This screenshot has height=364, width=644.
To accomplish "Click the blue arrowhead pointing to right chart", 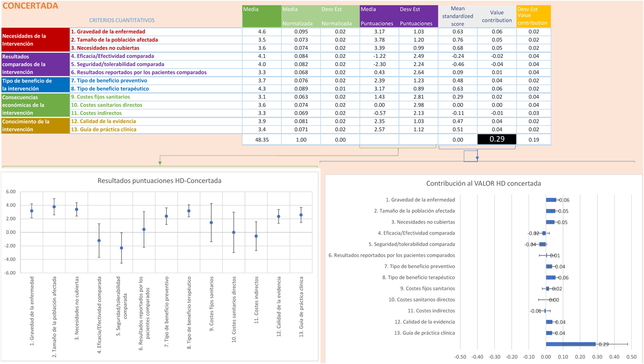I will tap(477, 158).
